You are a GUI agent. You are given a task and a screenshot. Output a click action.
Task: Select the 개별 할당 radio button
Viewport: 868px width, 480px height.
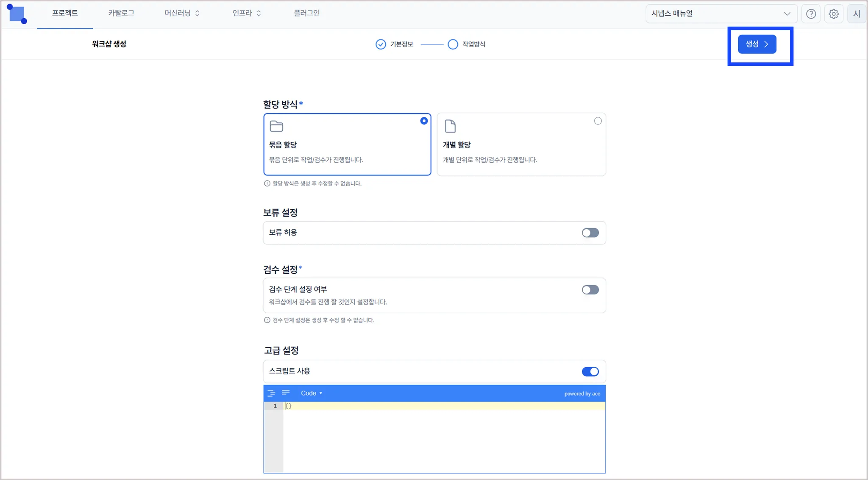(598, 121)
